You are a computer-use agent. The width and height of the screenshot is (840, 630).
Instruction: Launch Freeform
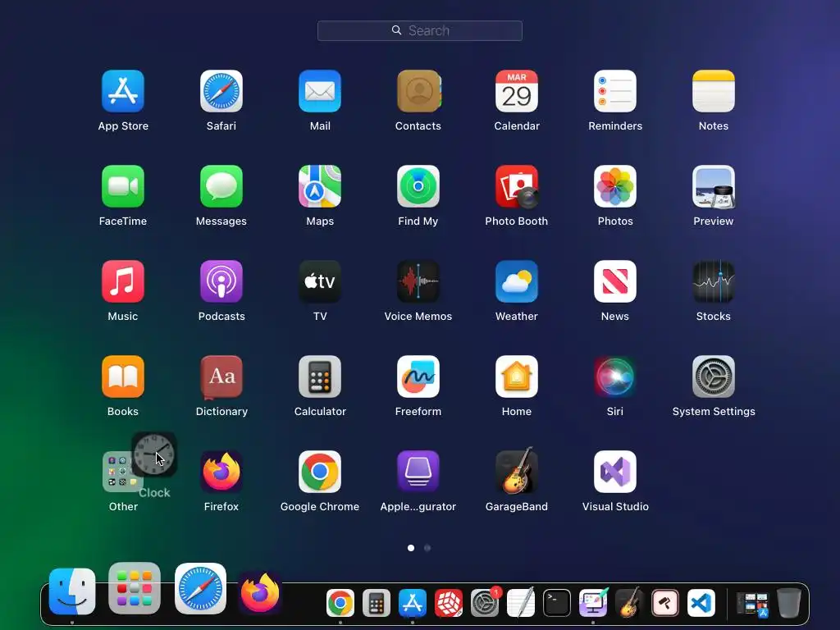click(x=418, y=377)
